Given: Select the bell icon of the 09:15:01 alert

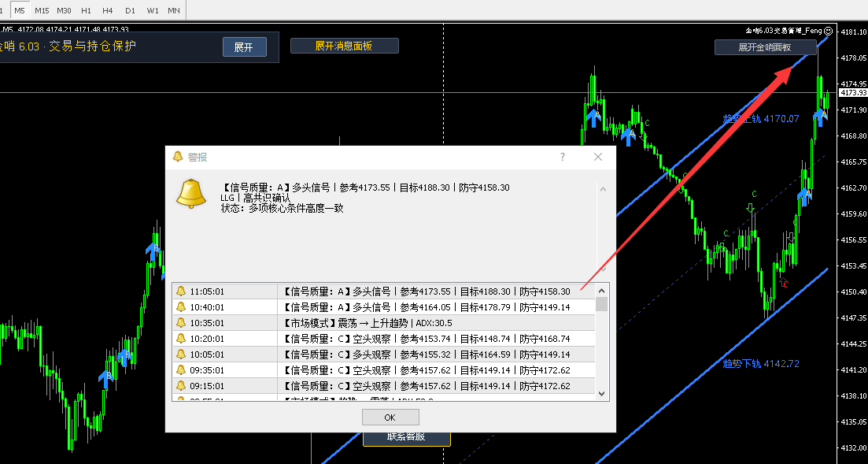Looking at the screenshot, I should pyautogui.click(x=180, y=386).
